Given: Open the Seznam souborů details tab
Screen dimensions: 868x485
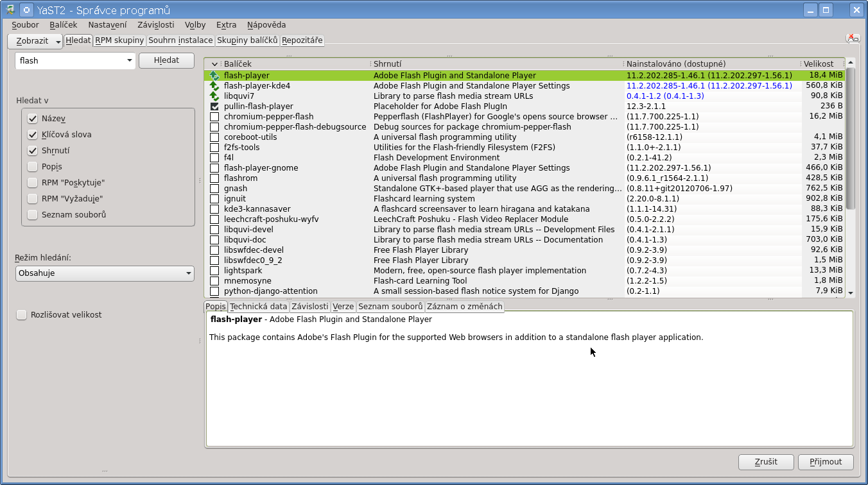Looking at the screenshot, I should tap(390, 307).
